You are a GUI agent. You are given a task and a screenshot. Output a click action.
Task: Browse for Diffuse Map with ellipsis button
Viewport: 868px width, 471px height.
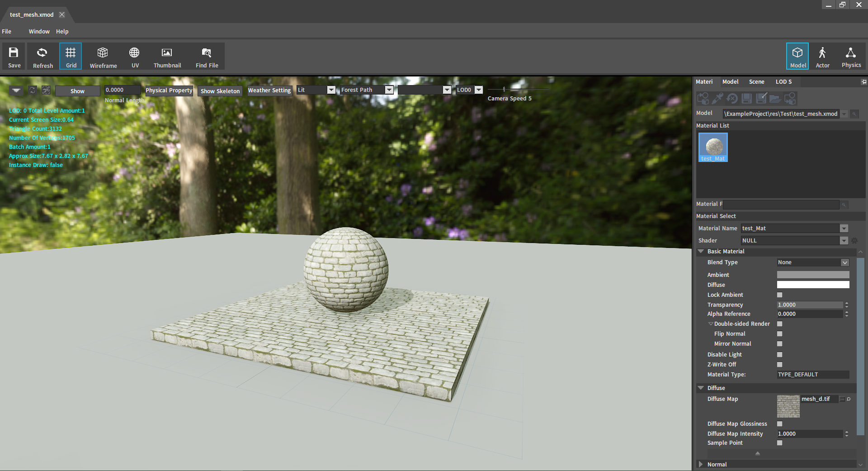pyautogui.click(x=842, y=399)
